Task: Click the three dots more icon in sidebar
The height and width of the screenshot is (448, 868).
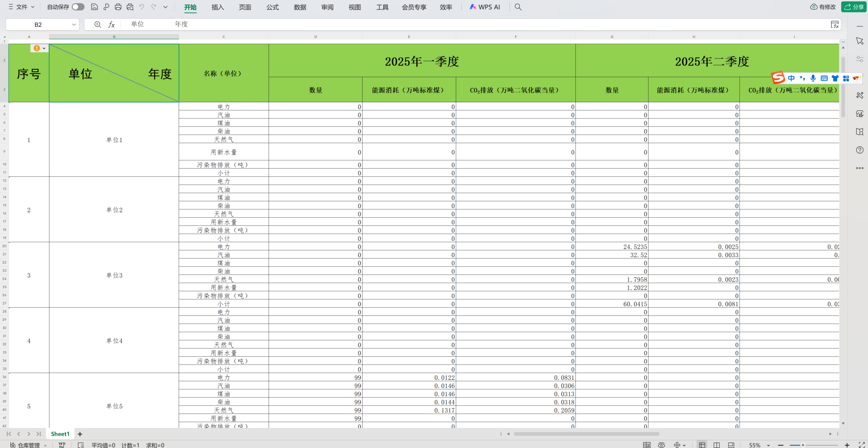Action: (860, 168)
